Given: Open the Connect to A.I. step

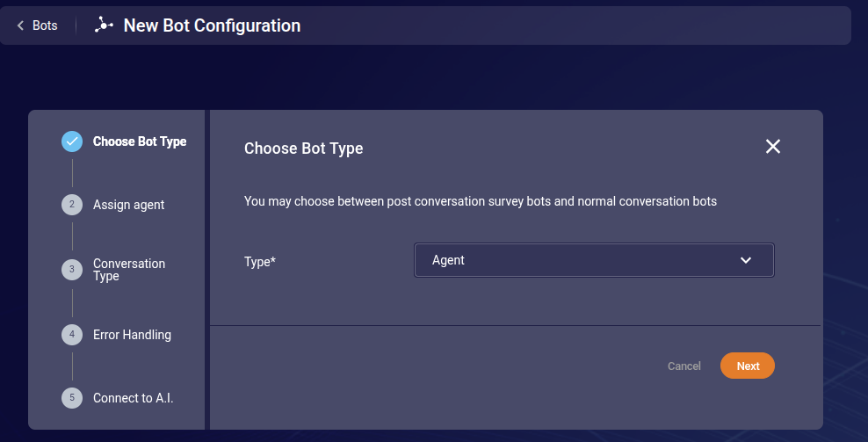Looking at the screenshot, I should coord(133,398).
